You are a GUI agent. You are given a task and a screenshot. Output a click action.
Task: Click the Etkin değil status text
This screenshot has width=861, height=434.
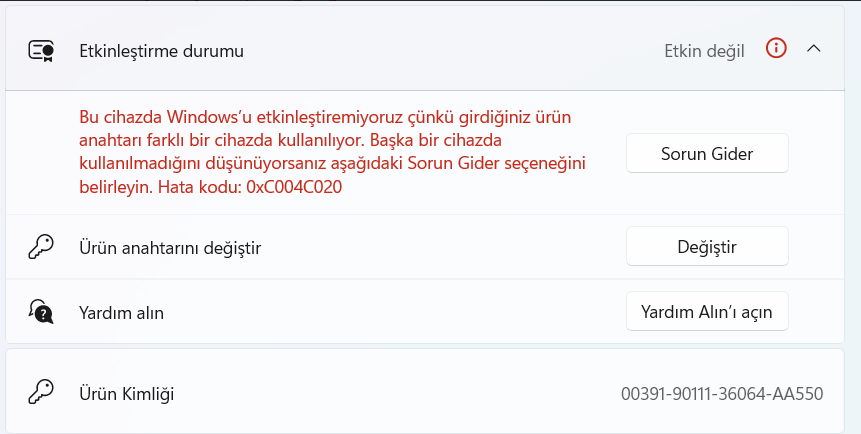(705, 51)
